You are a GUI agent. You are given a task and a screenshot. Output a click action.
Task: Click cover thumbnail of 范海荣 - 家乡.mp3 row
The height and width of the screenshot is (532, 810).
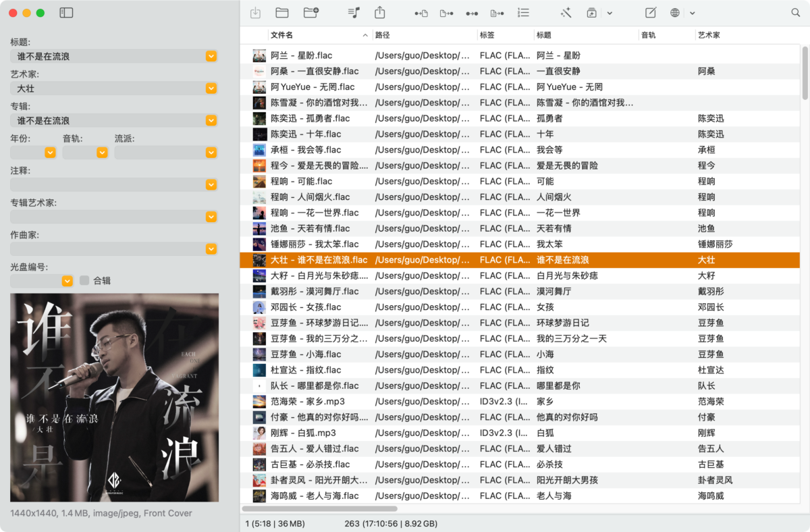259,401
